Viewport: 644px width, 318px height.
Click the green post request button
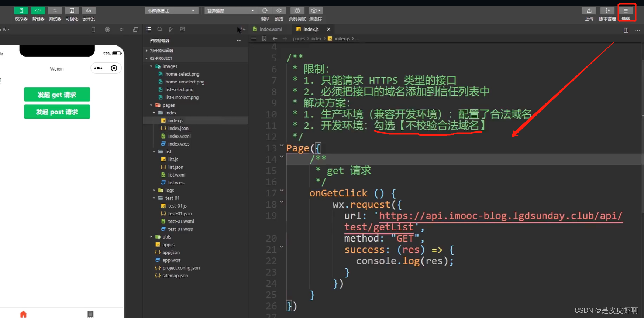click(x=57, y=112)
